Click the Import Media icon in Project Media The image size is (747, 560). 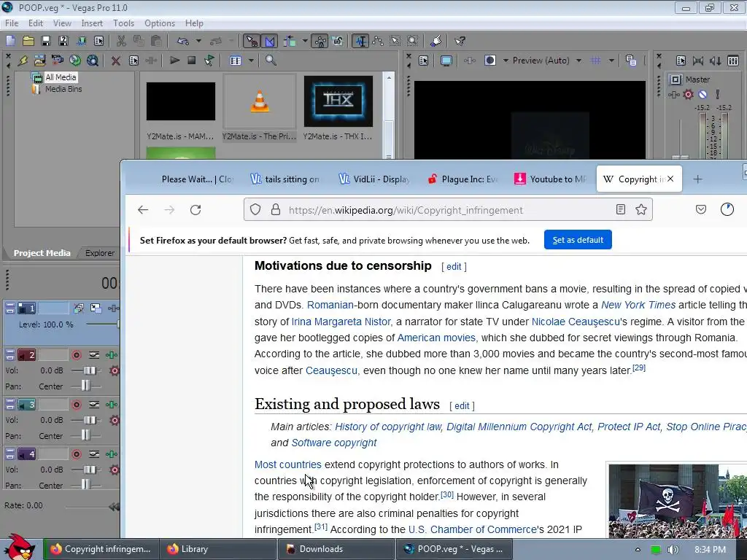click(x=40, y=61)
